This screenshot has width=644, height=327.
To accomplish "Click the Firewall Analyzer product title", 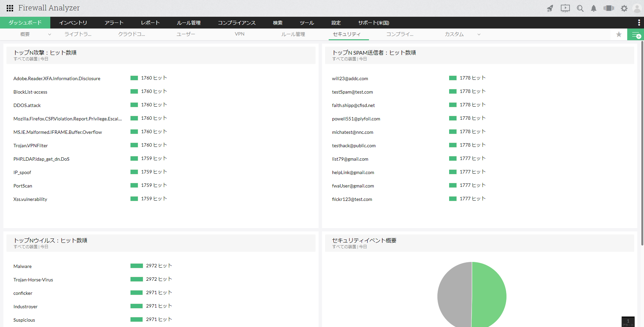I will (49, 8).
